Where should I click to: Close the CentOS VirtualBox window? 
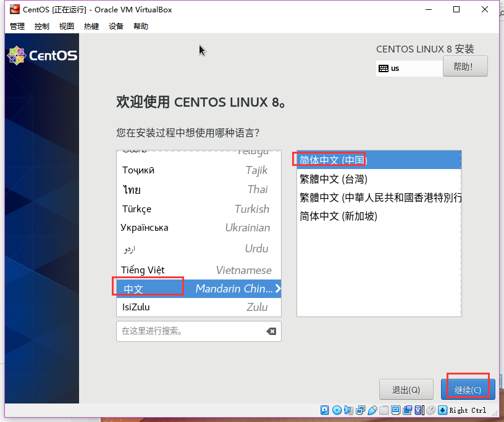(485, 10)
